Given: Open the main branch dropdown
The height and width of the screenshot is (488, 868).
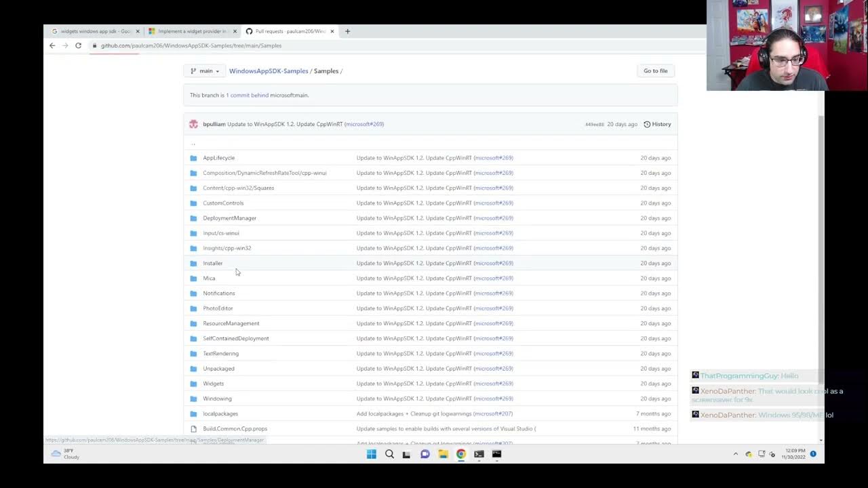Looking at the screenshot, I should tap(205, 70).
